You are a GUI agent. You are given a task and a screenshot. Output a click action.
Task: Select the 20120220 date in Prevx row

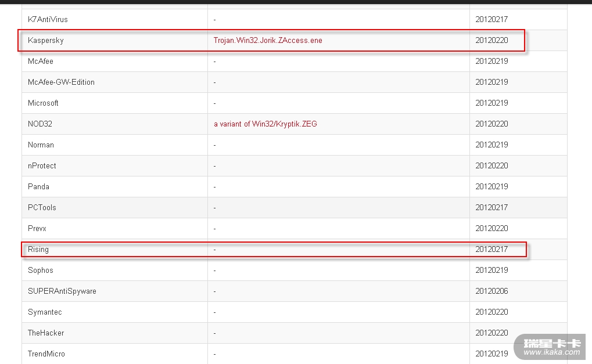click(491, 229)
